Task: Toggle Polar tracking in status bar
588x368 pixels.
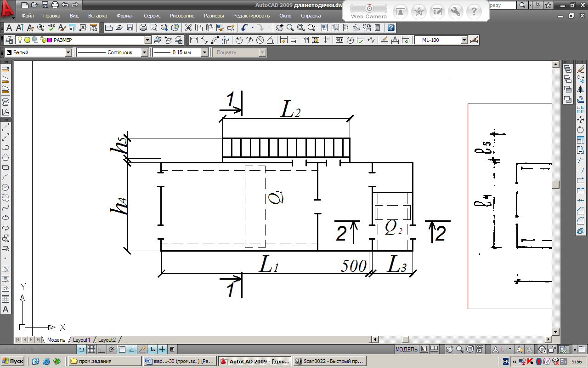Action: tap(112, 349)
